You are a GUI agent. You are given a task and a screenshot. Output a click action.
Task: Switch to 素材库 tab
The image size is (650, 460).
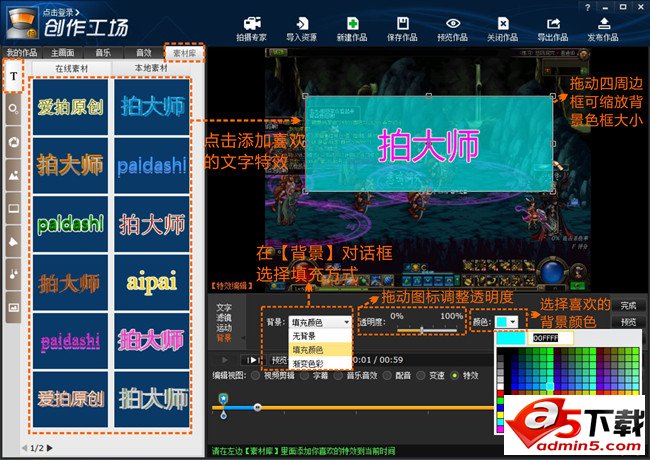(184, 53)
